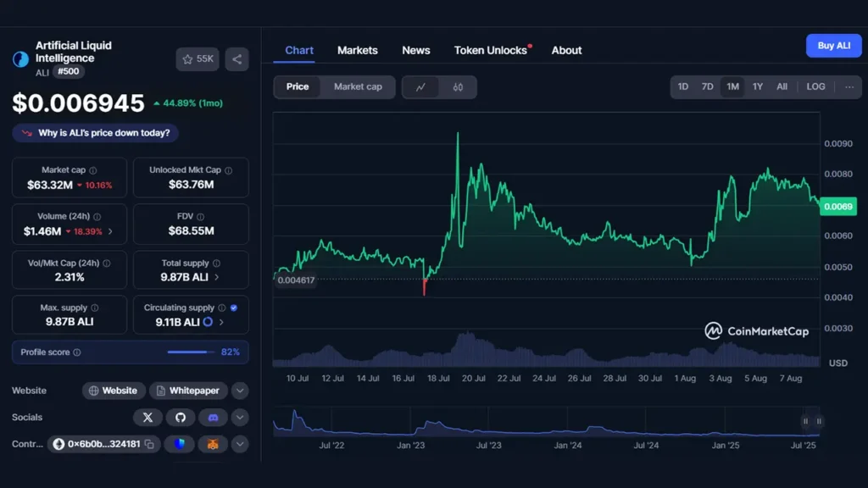Image resolution: width=868 pixels, height=488 pixels.
Task: Open the Chart tab
Action: 299,50
